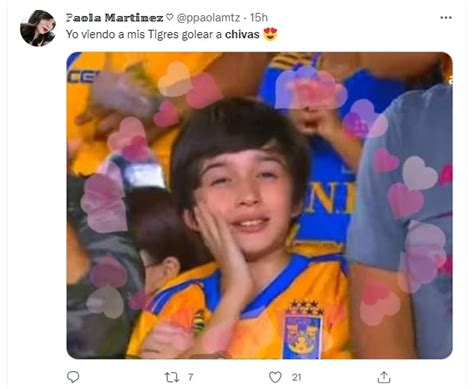Click the heart badge beside the name

pyautogui.click(x=170, y=17)
